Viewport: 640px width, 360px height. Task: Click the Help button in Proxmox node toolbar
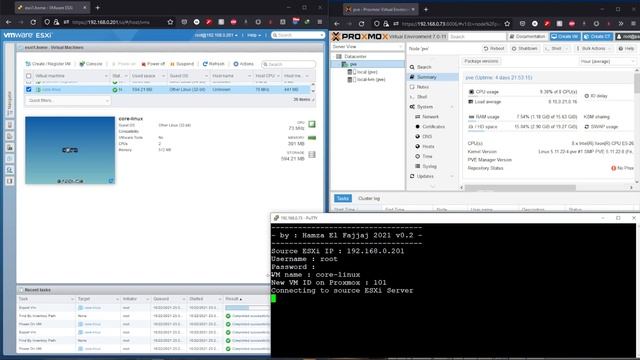[x=626, y=49]
